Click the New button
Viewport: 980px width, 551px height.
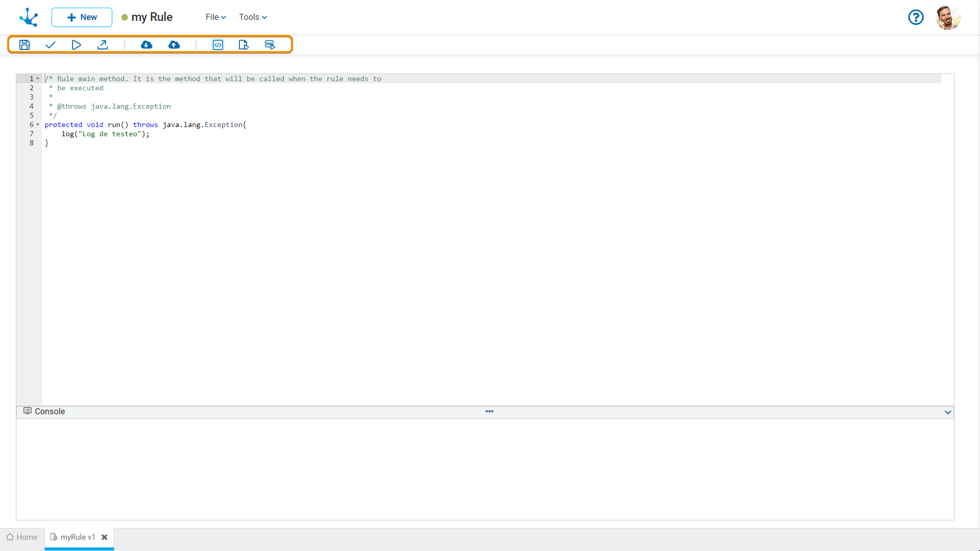(82, 17)
